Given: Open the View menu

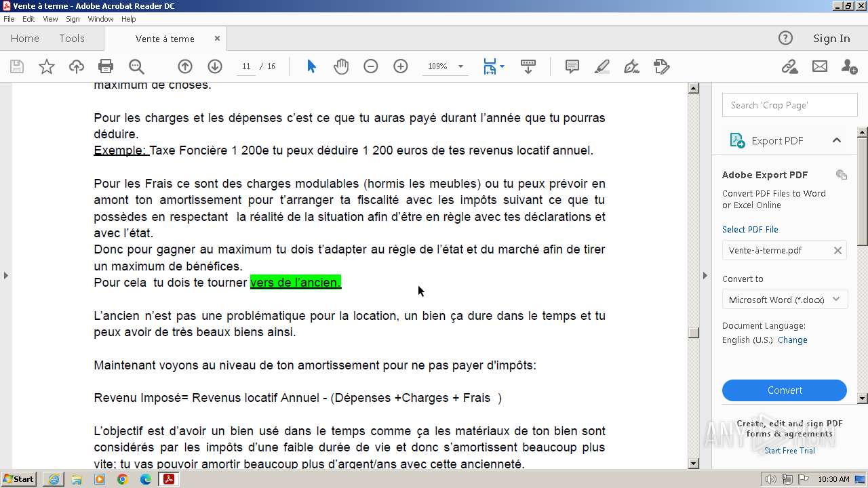Looking at the screenshot, I should pyautogui.click(x=50, y=19).
